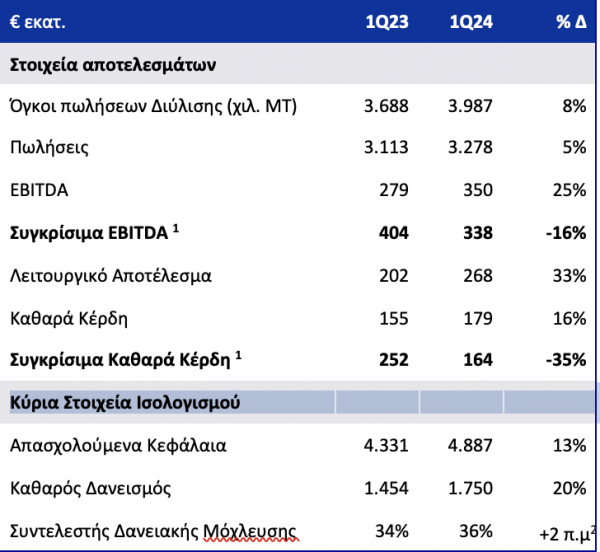Click the 1.454 net debt value
Image resolution: width=600 pixels, height=552 pixels.
click(x=386, y=488)
